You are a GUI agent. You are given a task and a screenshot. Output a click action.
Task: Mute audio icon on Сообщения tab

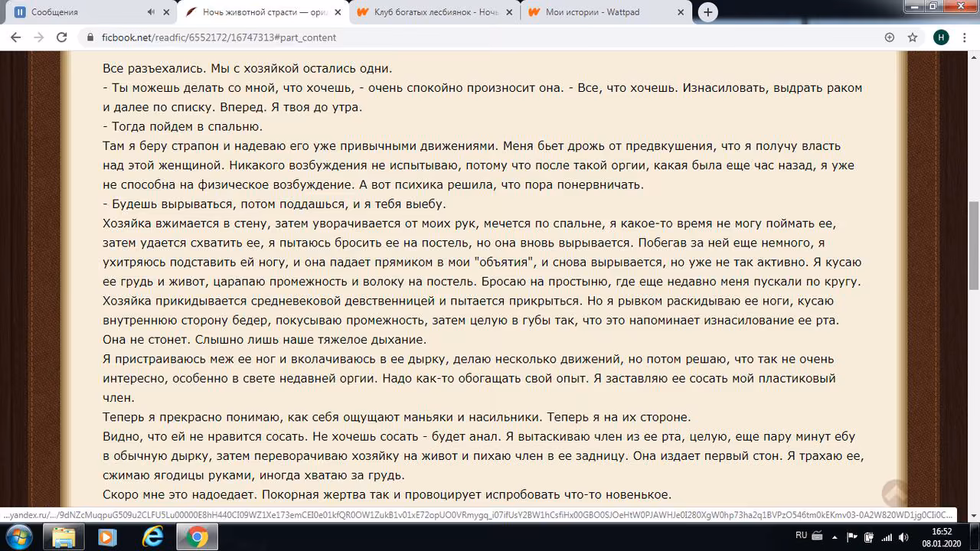(x=150, y=12)
